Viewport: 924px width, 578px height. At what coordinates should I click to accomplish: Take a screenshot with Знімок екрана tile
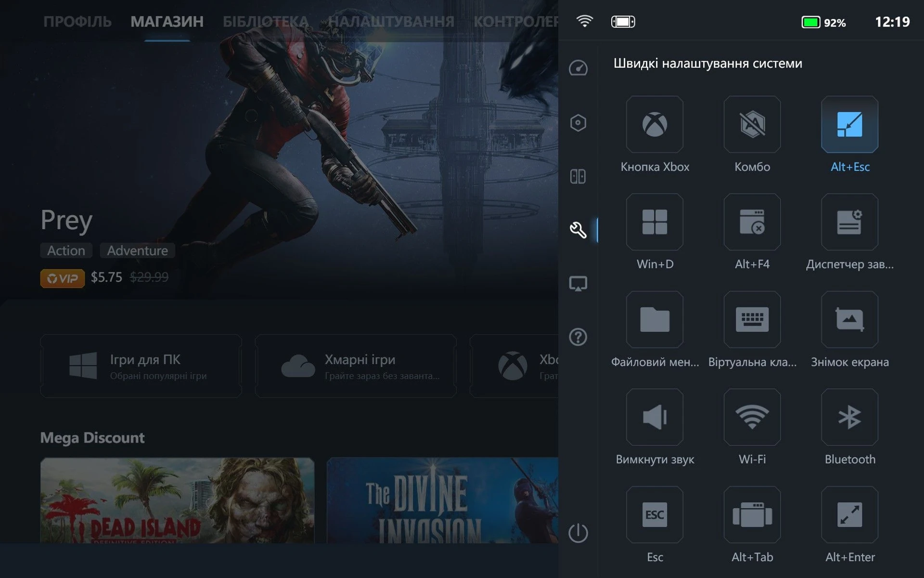point(850,319)
